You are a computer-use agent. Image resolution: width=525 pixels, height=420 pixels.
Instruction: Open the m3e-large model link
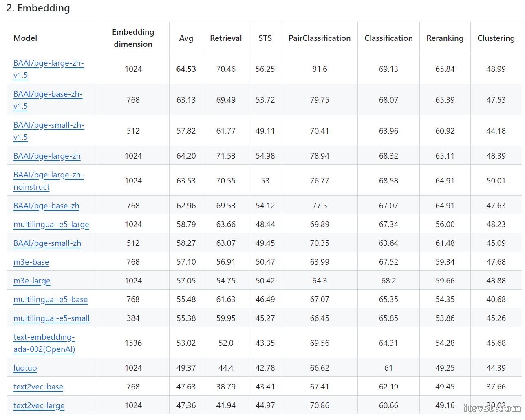(x=32, y=281)
